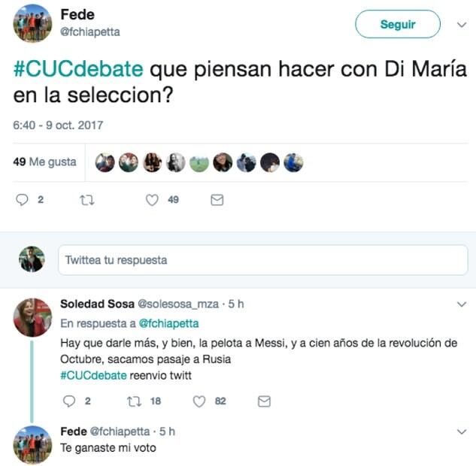Share Soledad Sosa's reply via envelope icon
Viewport: 476px width, 466px height.
(264, 401)
